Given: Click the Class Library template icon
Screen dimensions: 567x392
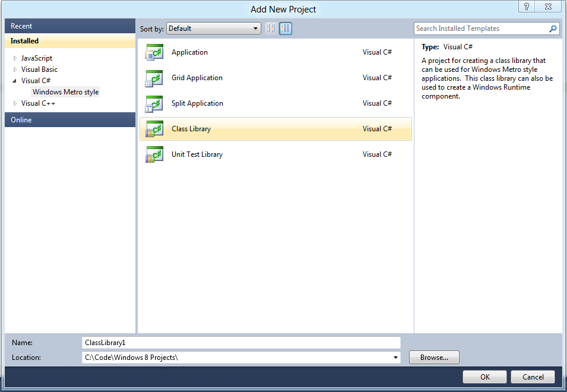Looking at the screenshot, I should pos(154,129).
